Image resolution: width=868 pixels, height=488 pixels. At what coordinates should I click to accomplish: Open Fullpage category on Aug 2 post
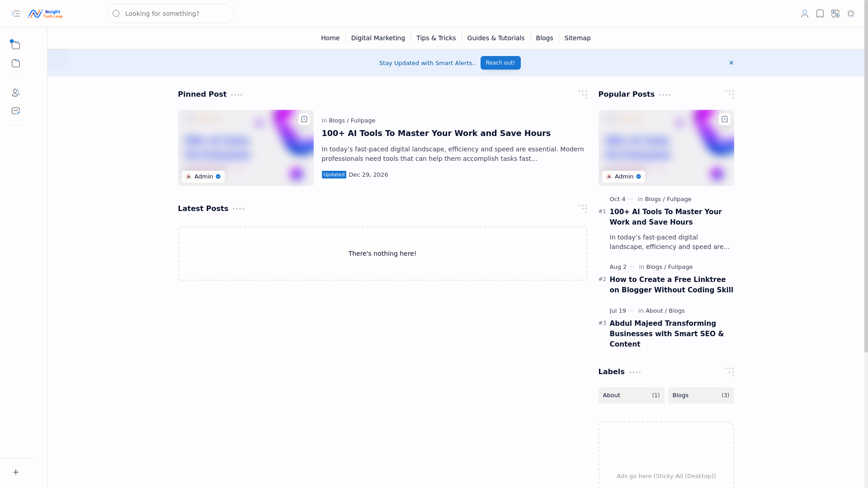coord(680,267)
